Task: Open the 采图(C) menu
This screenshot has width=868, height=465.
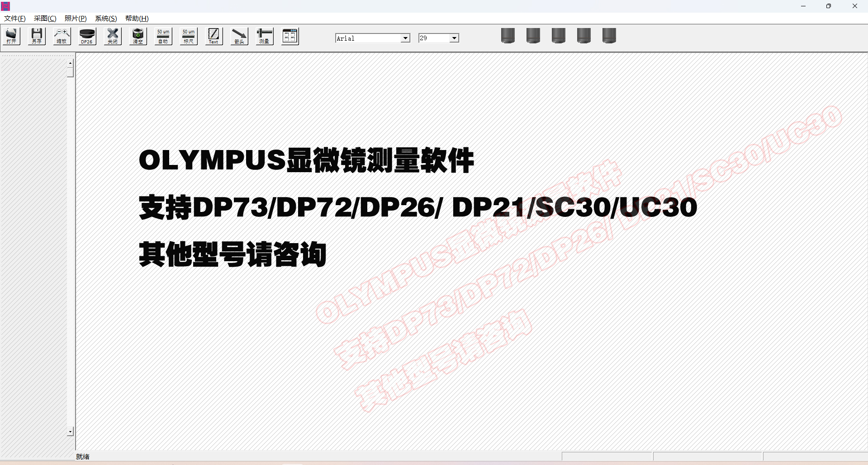Action: [45, 19]
